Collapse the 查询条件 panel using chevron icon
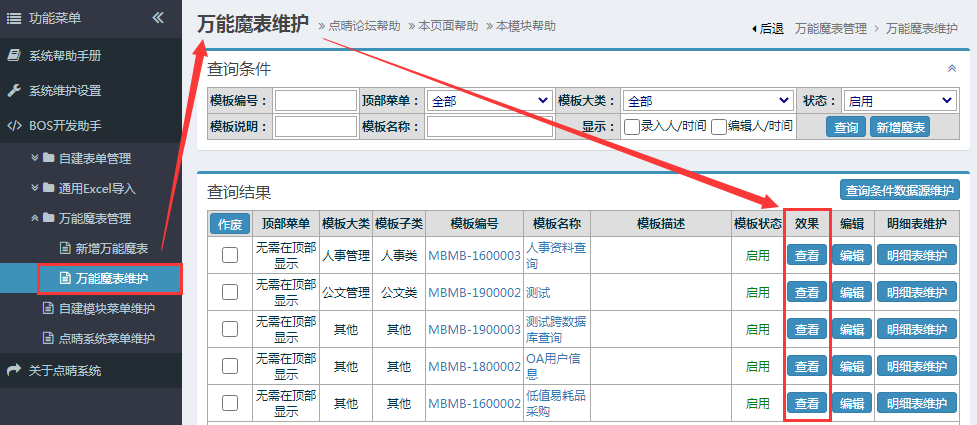The height and width of the screenshot is (425, 977). [951, 68]
